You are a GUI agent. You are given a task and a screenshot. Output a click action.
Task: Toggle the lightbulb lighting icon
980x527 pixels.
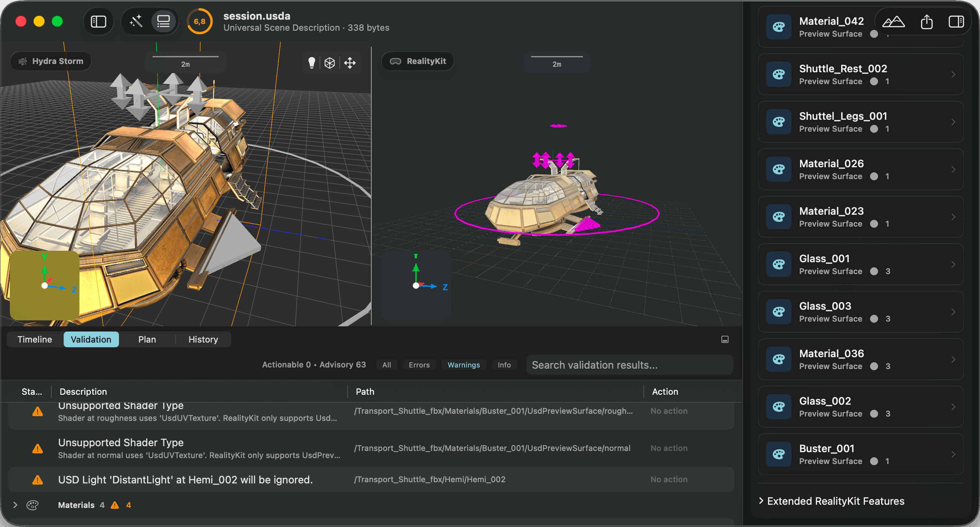point(312,63)
